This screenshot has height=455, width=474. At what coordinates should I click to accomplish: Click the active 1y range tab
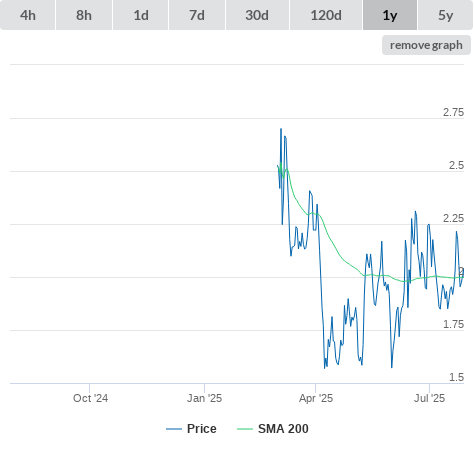(390, 15)
